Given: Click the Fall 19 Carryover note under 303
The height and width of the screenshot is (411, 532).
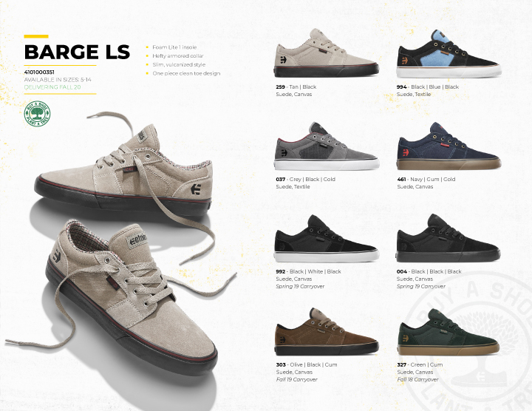Looking at the screenshot, I should point(296,379).
